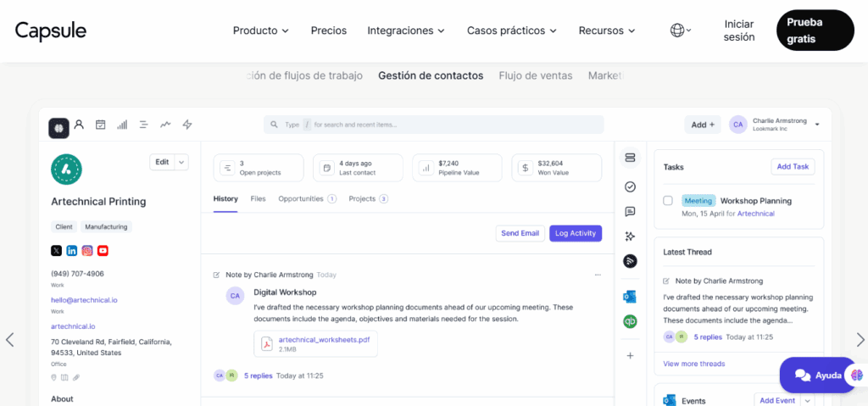Open the sales pipeline bars icon
The height and width of the screenshot is (406, 868).
(122, 125)
